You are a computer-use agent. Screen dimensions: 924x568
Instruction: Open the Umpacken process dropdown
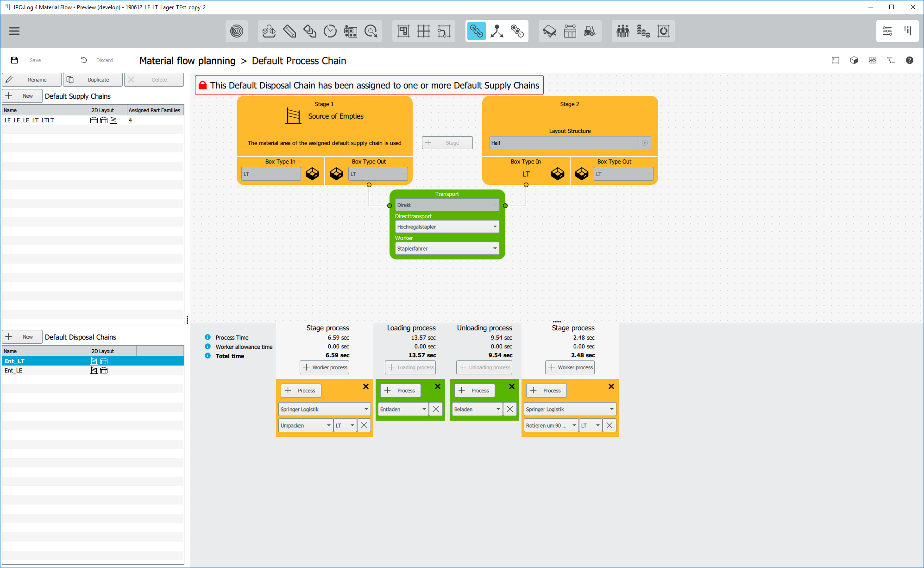tap(306, 425)
